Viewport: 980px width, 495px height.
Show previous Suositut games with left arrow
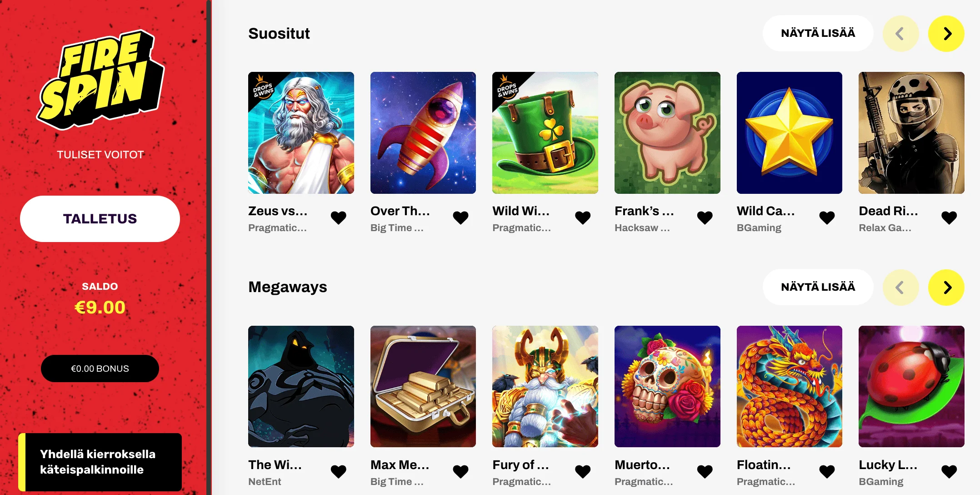[900, 34]
